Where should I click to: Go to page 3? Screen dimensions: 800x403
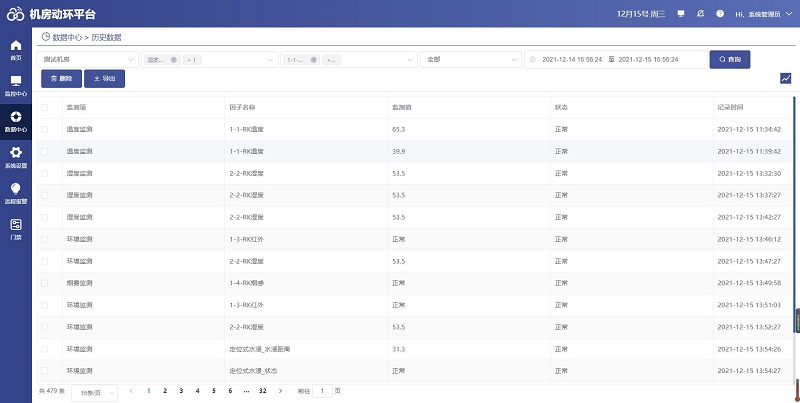pos(181,391)
